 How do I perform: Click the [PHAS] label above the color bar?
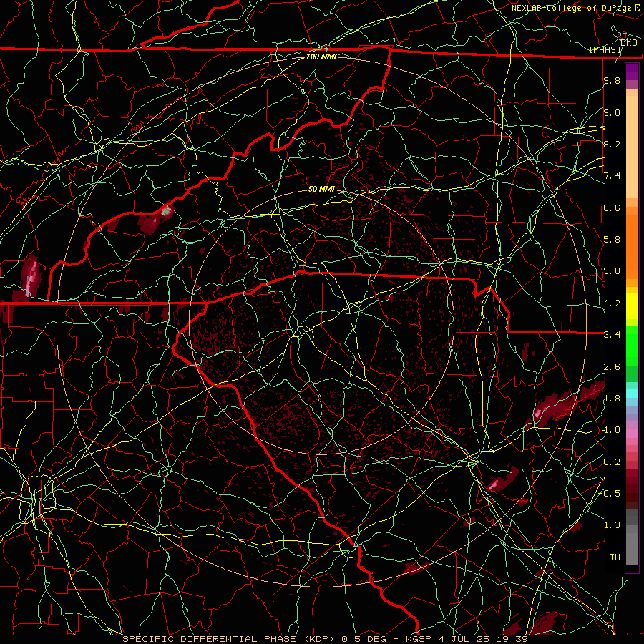[605, 49]
